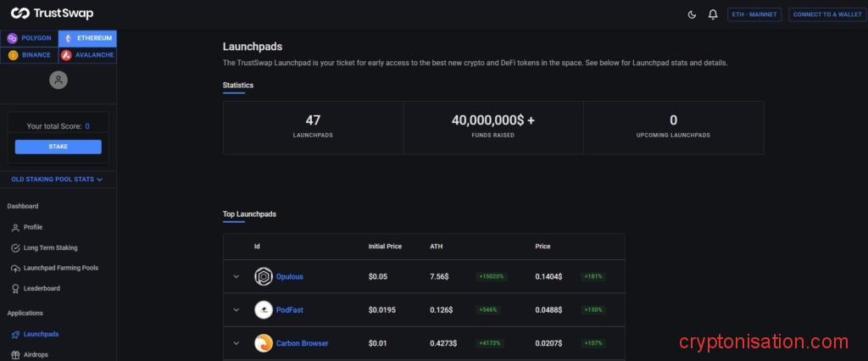Image resolution: width=868 pixels, height=361 pixels.
Task: Click the TrustSwap logo
Action: tap(52, 14)
